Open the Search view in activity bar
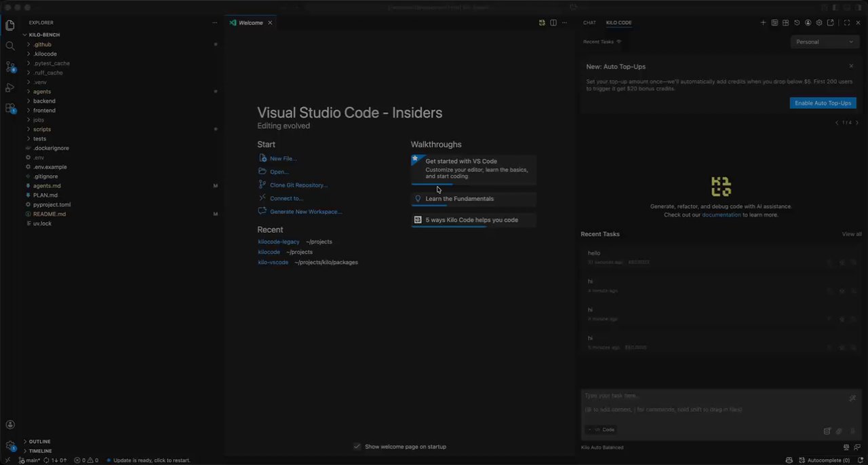The width and height of the screenshot is (868, 465). tap(10, 46)
